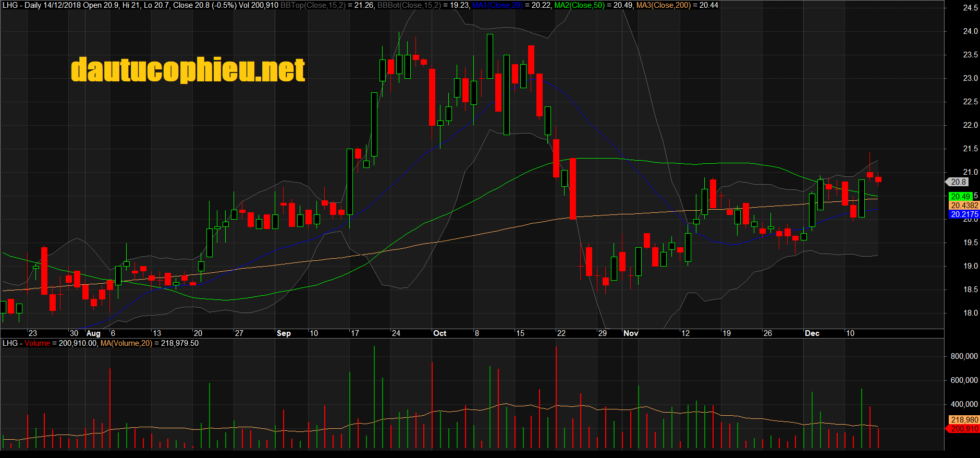
Task: Click the 18.0 price axis label
Action: click(970, 313)
